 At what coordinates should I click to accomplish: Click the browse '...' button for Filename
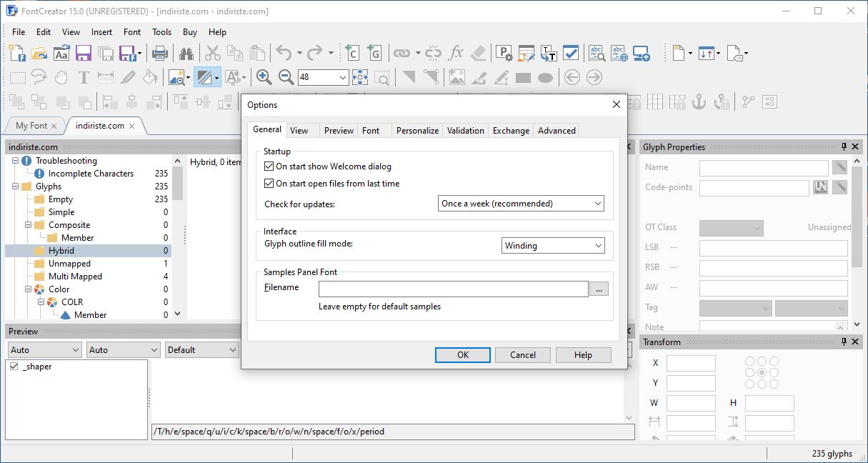pyautogui.click(x=599, y=289)
